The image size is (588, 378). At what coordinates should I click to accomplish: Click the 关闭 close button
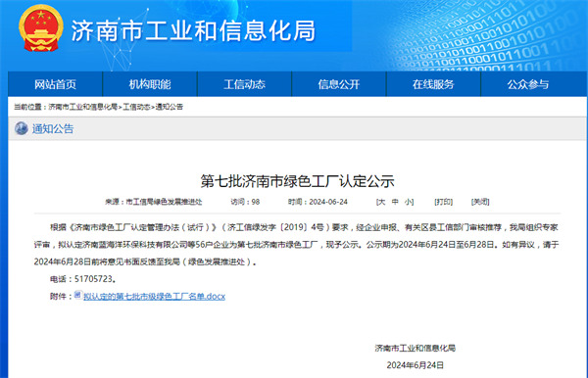[480, 202]
